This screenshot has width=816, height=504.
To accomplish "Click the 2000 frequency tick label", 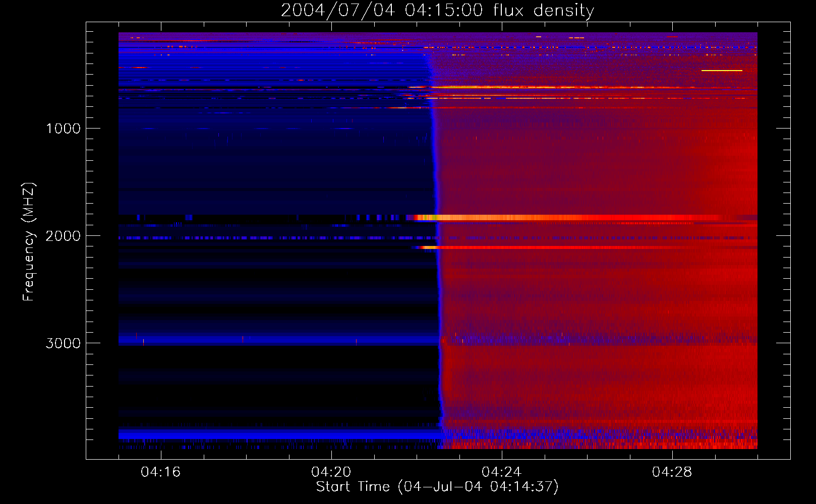I will (x=63, y=236).
